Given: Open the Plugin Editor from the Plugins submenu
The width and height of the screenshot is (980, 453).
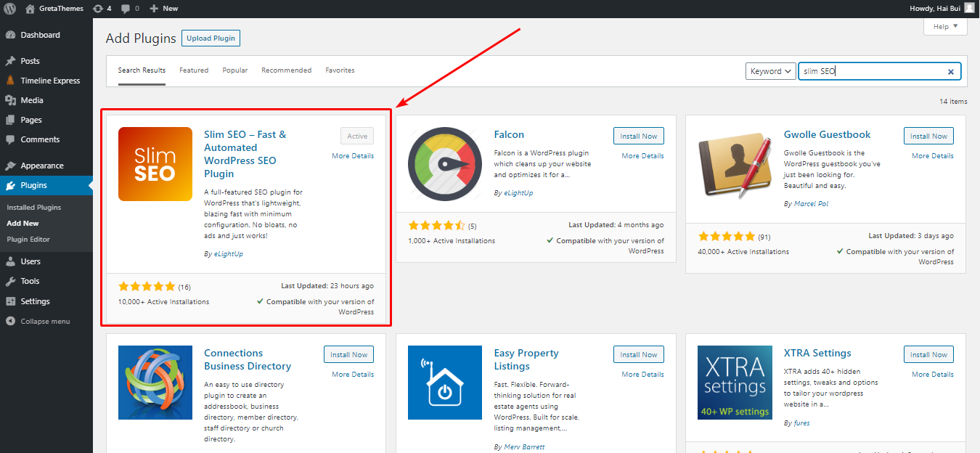Looking at the screenshot, I should tap(29, 239).
